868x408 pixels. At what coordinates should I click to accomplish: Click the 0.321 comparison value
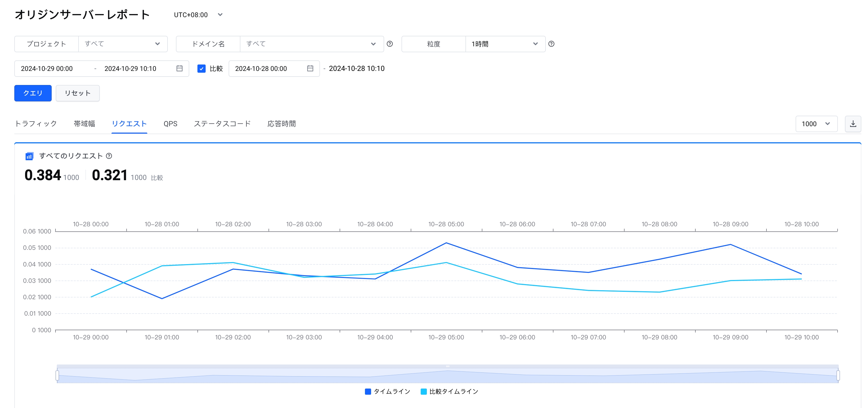110,175
